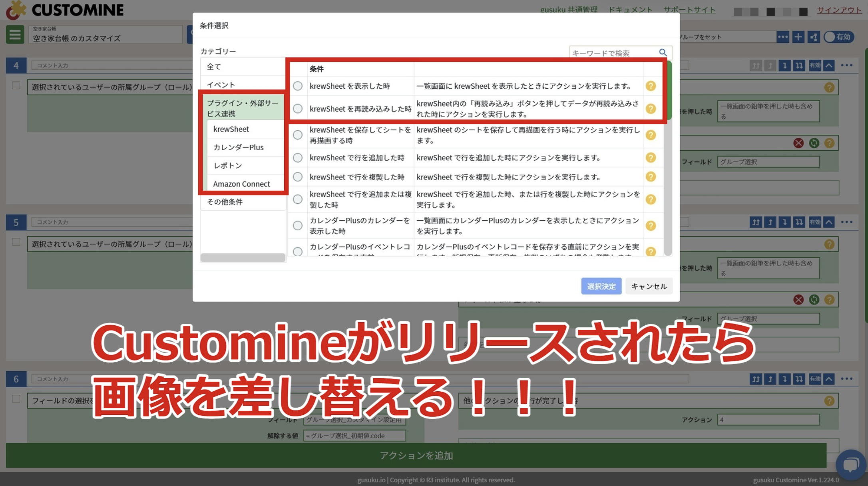Click the green refresh icon in action 5
Screen dimensions: 868x486
(x=814, y=300)
